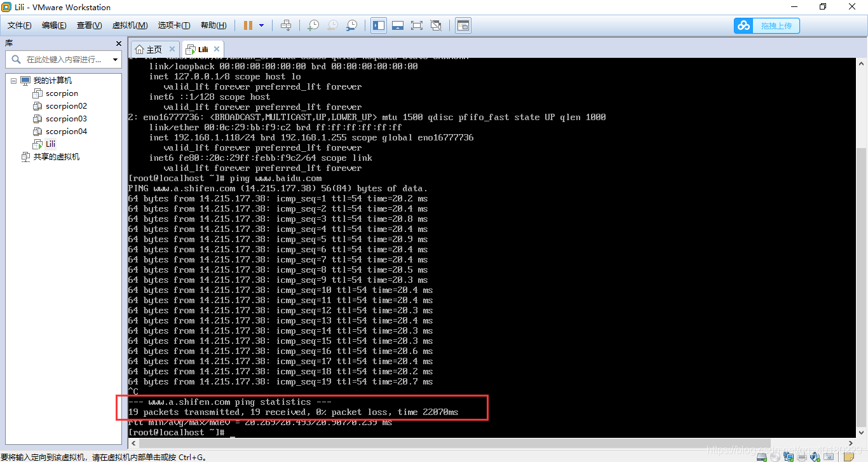The height and width of the screenshot is (462, 868).
Task: Open the 帮助(H) menu
Action: (214, 25)
